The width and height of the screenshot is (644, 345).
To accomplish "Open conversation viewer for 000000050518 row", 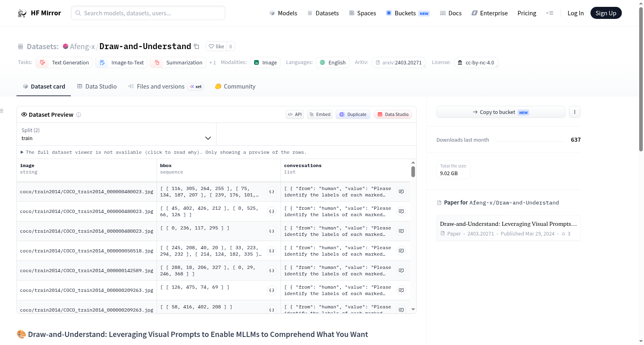I will [401, 251].
